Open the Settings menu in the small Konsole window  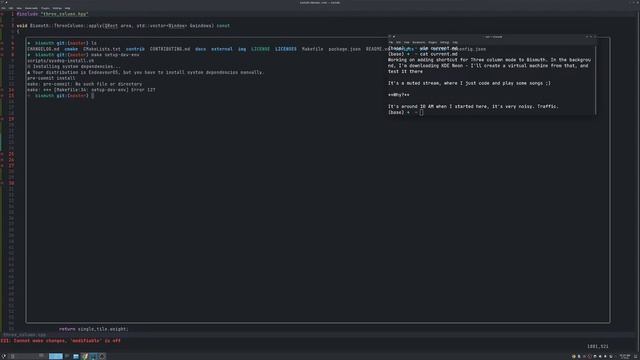tap(444, 42)
